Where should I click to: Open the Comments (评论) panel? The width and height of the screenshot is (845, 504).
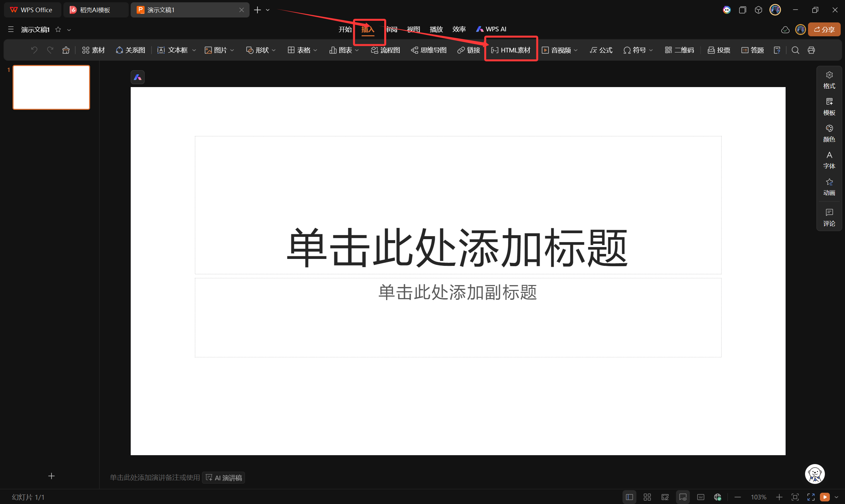[829, 217]
